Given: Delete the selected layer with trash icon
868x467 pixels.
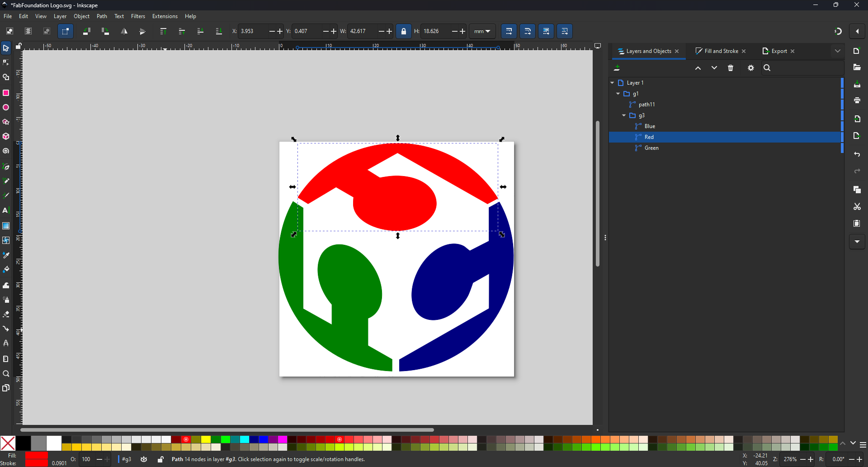Looking at the screenshot, I should pos(731,68).
